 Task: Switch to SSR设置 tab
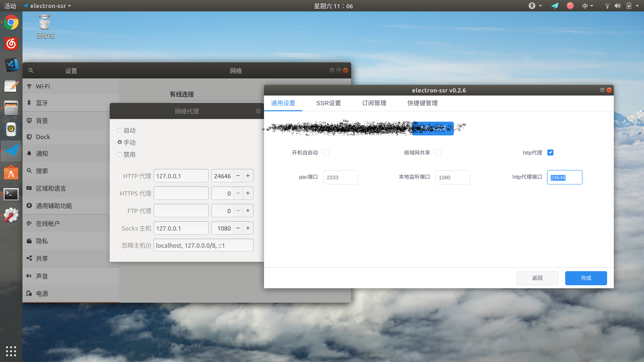click(x=328, y=103)
